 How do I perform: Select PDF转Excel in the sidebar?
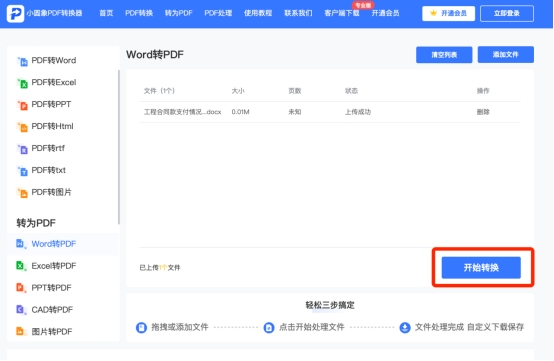tap(54, 83)
